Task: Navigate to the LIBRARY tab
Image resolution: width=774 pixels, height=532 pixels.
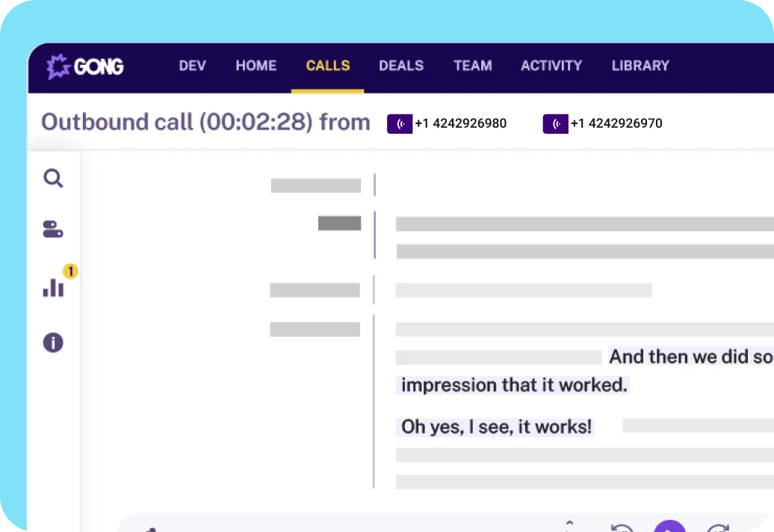Action: 640,66
